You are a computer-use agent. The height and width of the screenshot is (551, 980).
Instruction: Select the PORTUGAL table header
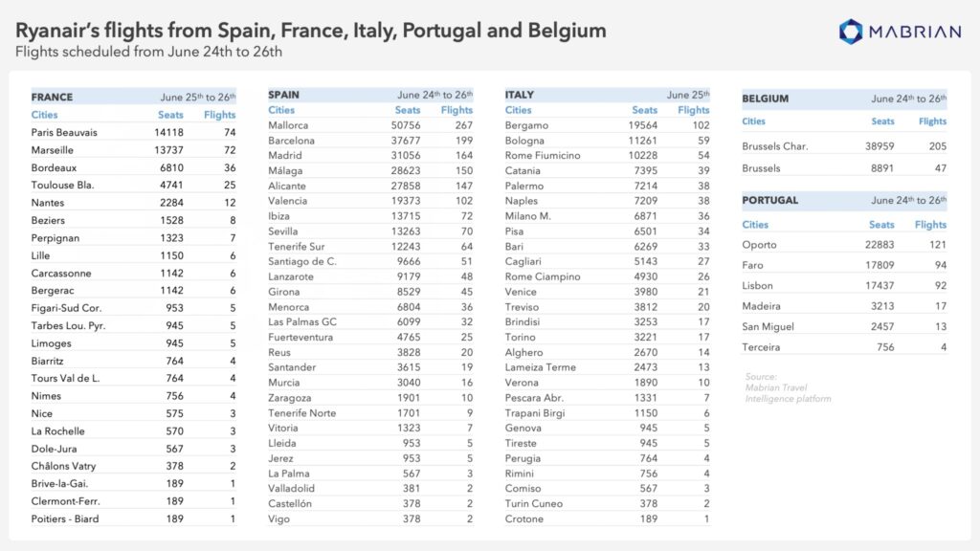[x=844, y=201]
